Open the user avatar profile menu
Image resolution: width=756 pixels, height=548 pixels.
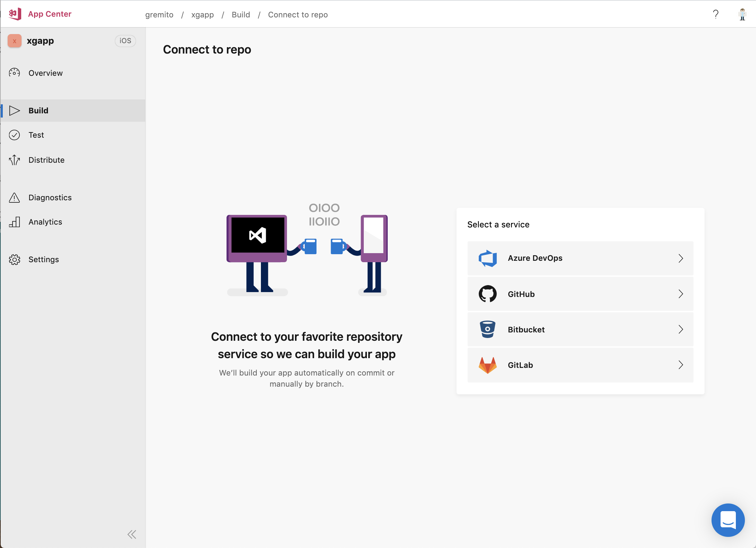(x=742, y=14)
